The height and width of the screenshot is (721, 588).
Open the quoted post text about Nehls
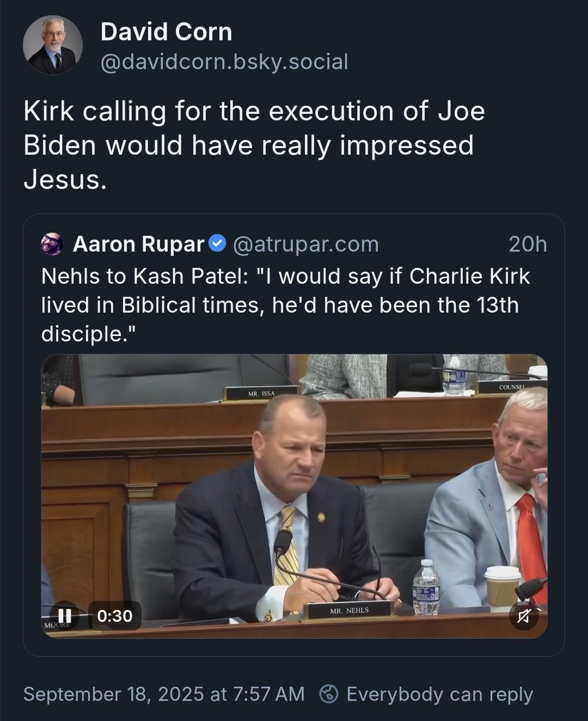click(285, 305)
